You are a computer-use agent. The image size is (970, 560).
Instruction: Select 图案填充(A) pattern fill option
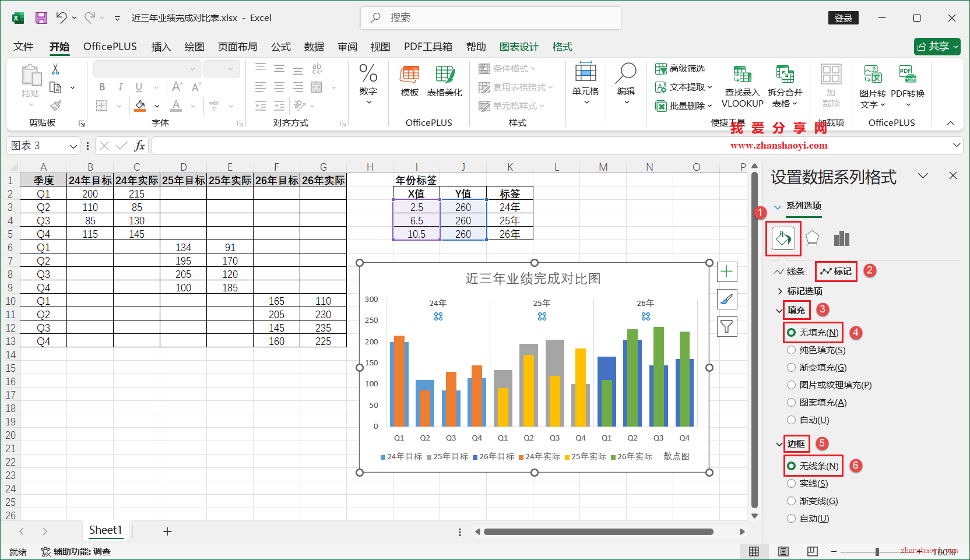point(817,403)
